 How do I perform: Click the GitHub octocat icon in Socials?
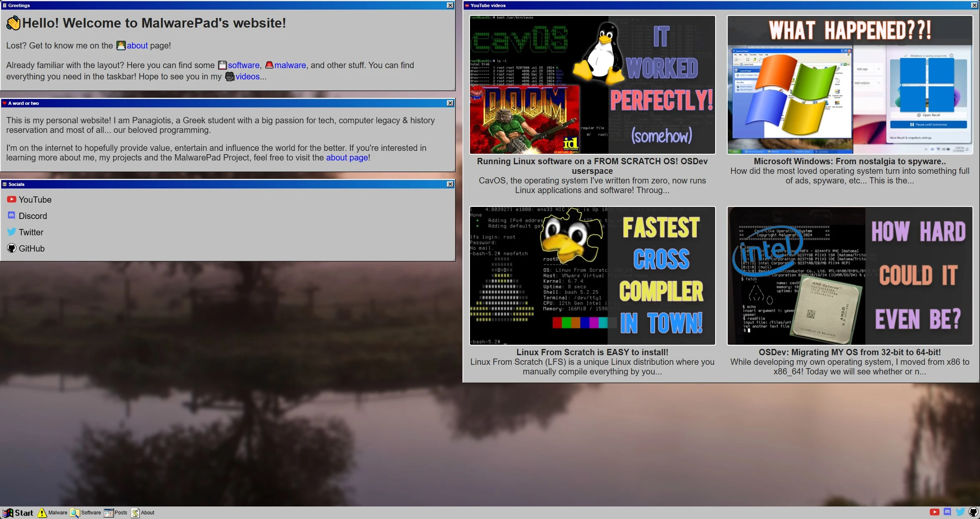(11, 248)
